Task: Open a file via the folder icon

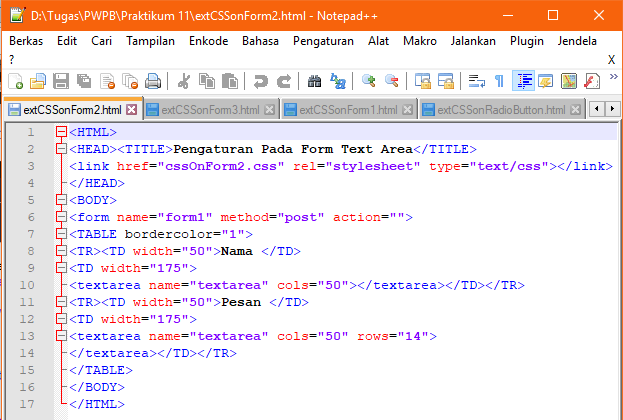Action: point(38,81)
